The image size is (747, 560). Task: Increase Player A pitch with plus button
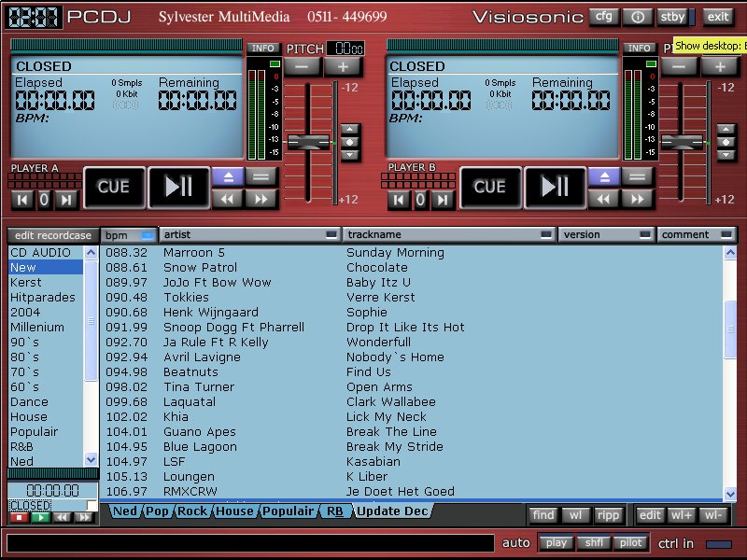[343, 67]
